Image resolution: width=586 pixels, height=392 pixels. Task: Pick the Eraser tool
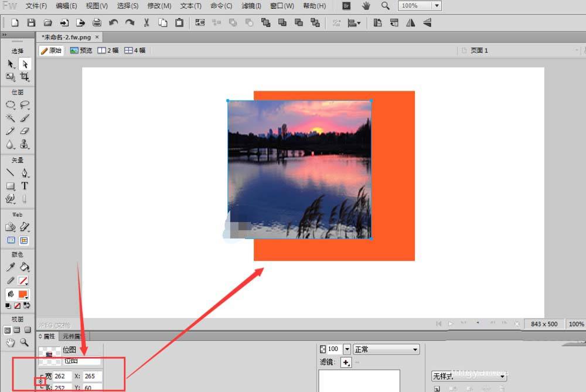tap(25, 131)
